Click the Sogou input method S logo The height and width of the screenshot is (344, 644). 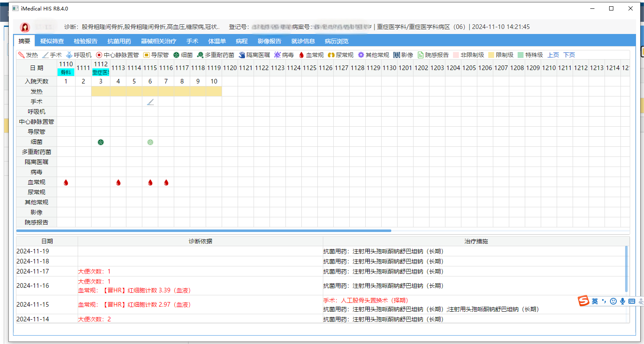pyautogui.click(x=584, y=301)
